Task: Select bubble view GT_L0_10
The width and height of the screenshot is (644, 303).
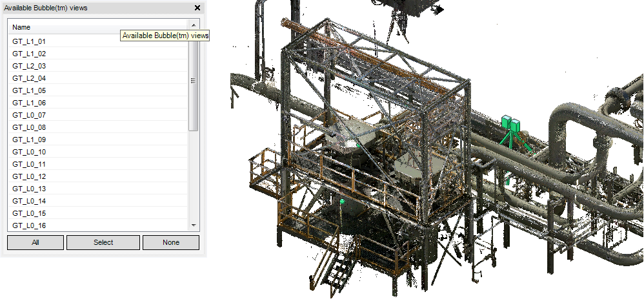Action: coord(97,152)
